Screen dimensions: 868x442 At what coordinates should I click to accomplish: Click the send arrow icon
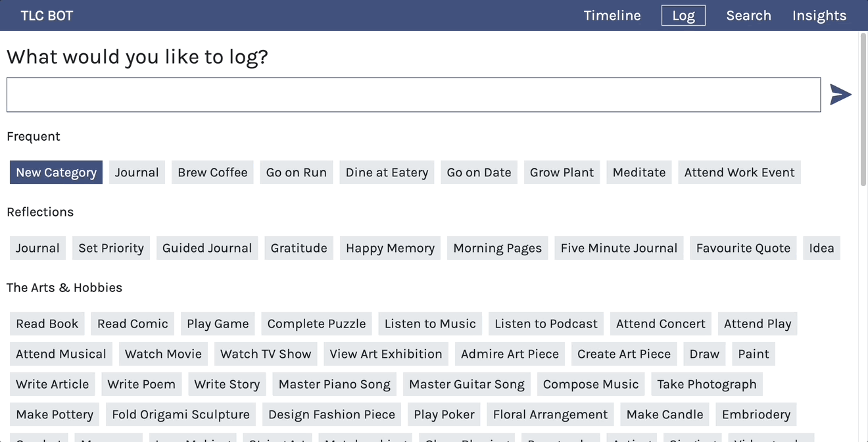pos(840,95)
